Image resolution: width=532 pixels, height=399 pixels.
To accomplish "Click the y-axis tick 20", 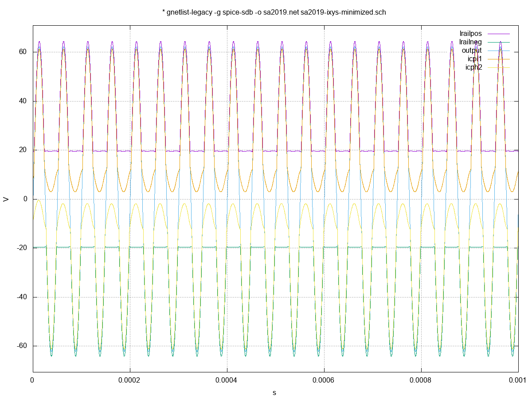I will point(23,150).
